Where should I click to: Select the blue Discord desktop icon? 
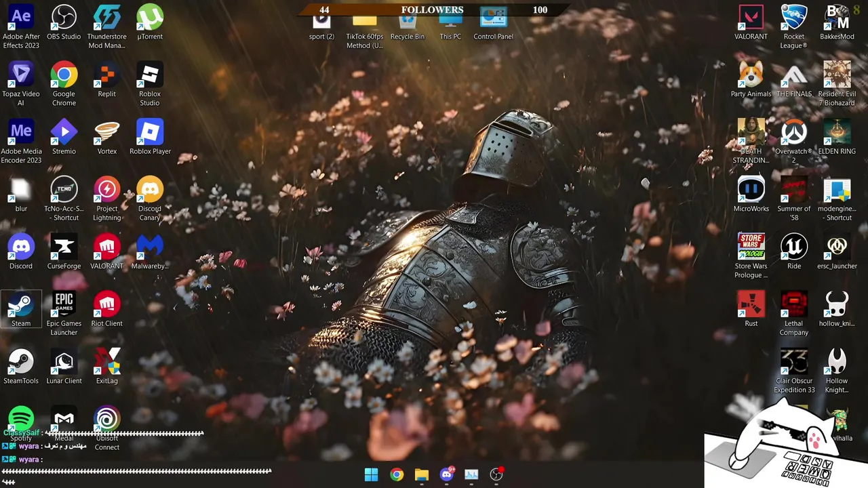(21, 252)
